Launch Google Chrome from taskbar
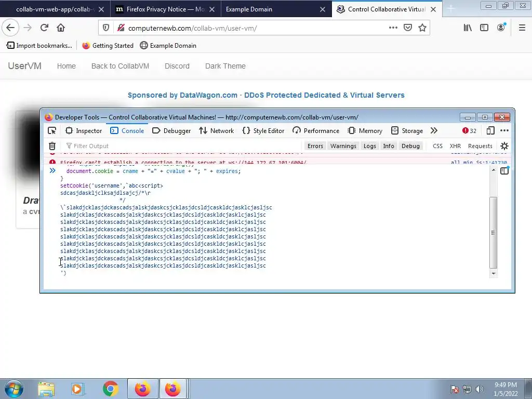This screenshot has width=532, height=399. click(110, 389)
